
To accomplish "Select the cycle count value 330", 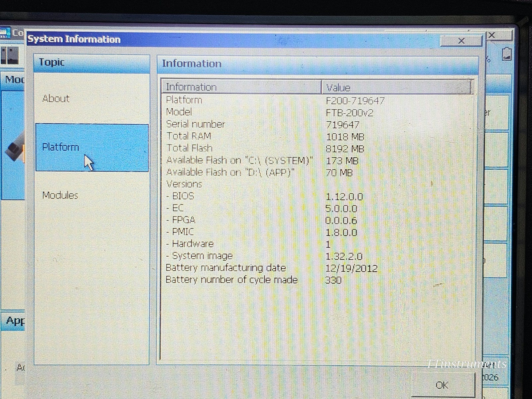I will 333,280.
